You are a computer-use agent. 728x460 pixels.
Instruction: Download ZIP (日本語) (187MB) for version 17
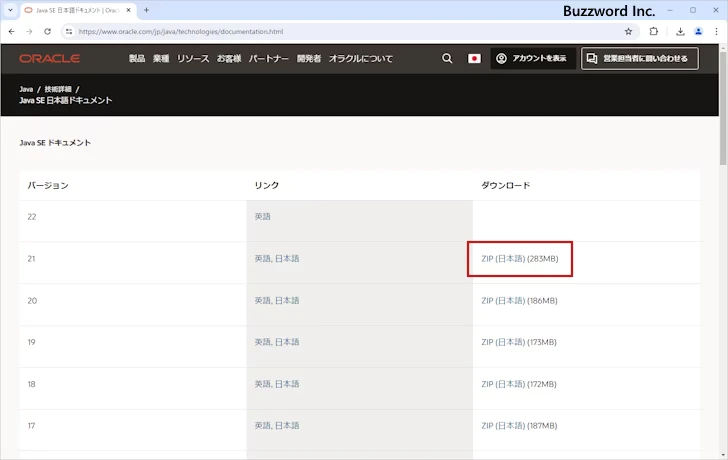(519, 426)
